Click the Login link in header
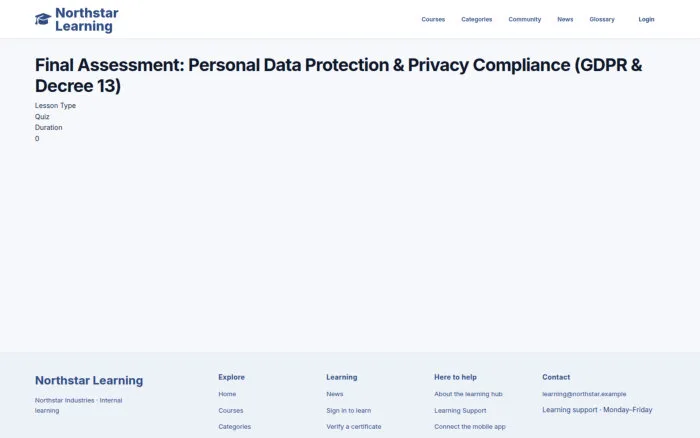700x438 pixels. coord(646,19)
